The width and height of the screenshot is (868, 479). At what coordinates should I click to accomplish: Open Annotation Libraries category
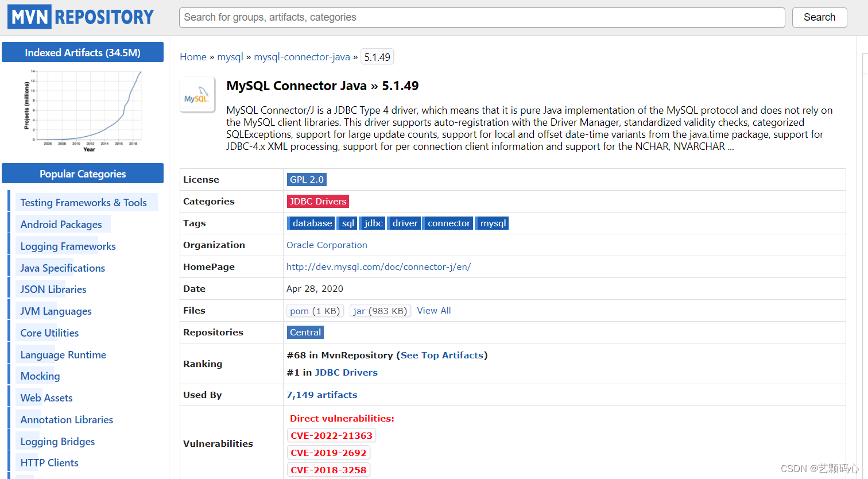[x=67, y=419]
